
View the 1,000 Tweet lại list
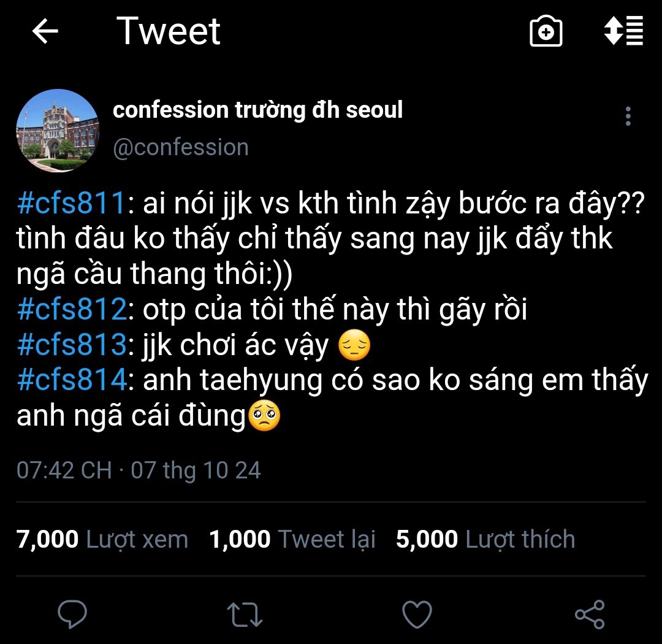click(292, 539)
